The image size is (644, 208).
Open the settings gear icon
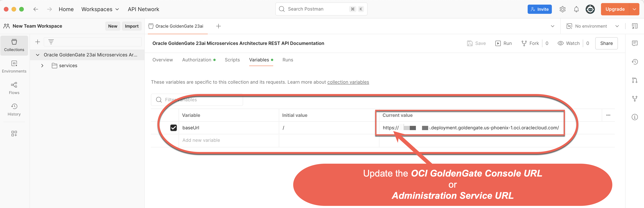point(562,9)
